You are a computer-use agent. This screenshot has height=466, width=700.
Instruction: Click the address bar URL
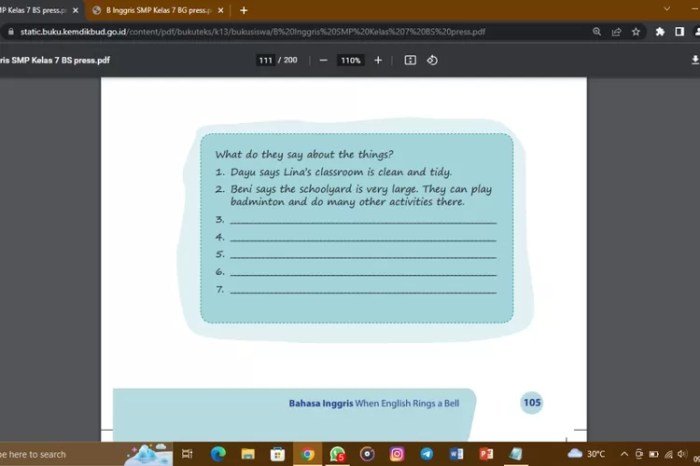coord(253,32)
